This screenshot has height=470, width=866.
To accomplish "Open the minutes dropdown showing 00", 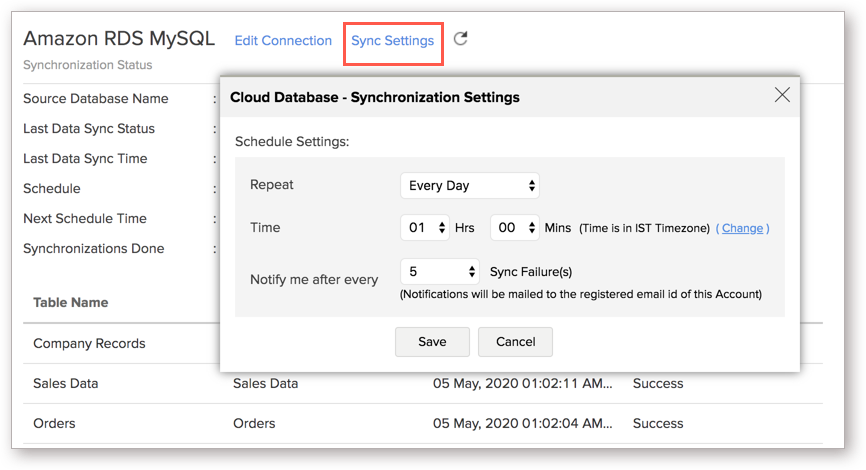I will [515, 228].
